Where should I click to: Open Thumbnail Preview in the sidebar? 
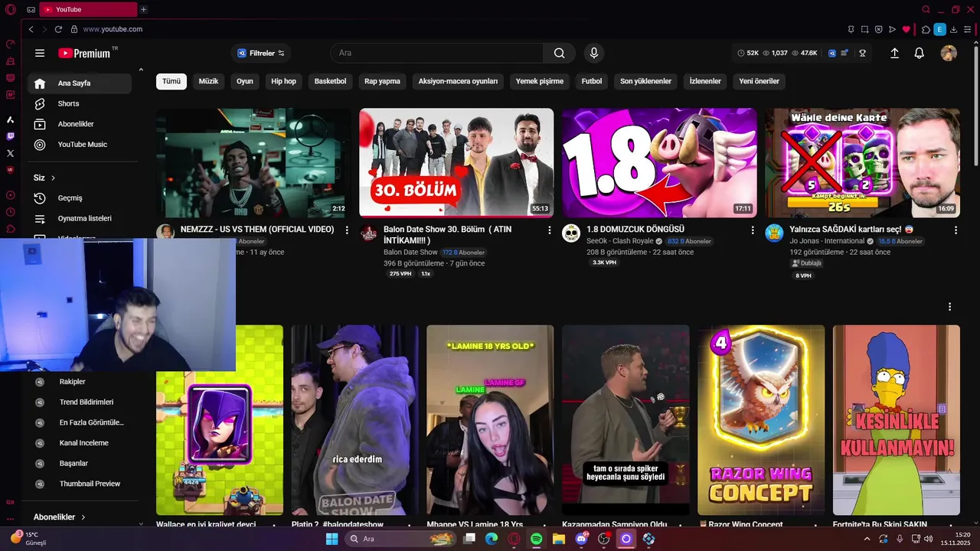click(80, 484)
